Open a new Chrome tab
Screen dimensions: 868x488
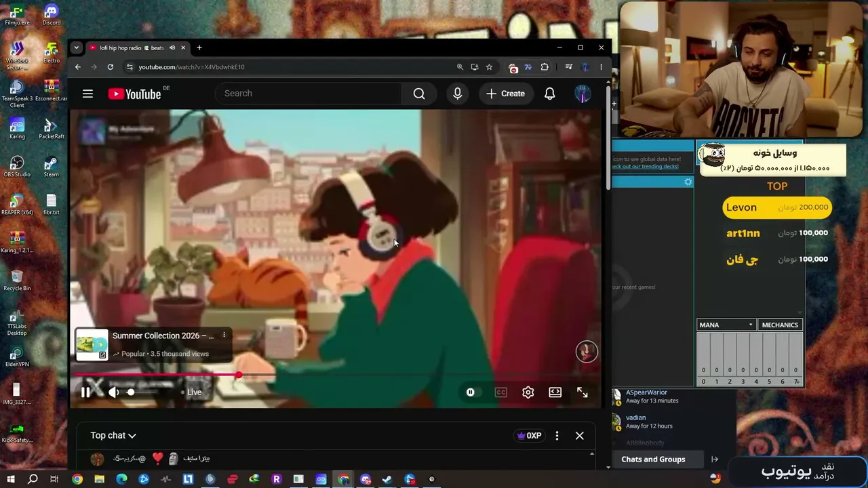tap(199, 48)
